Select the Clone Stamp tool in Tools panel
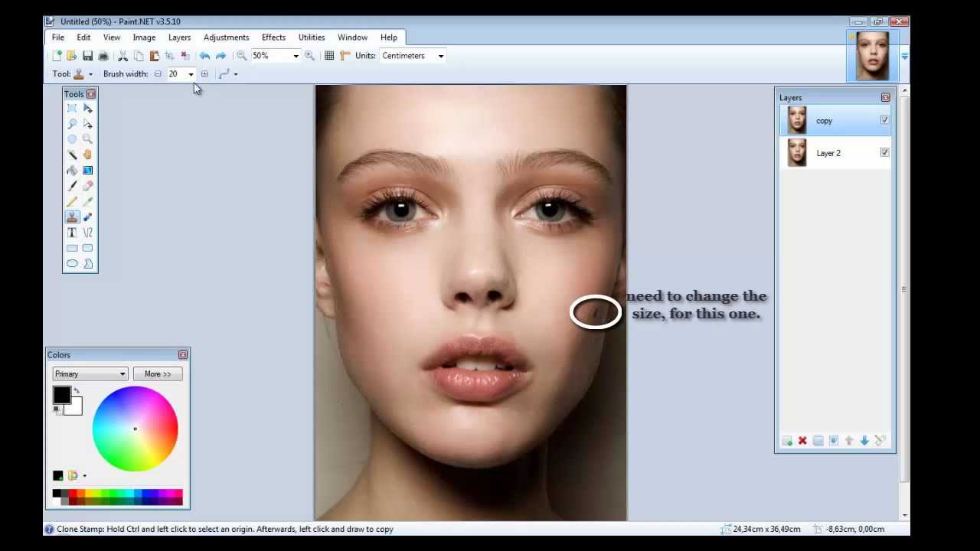 [72, 217]
